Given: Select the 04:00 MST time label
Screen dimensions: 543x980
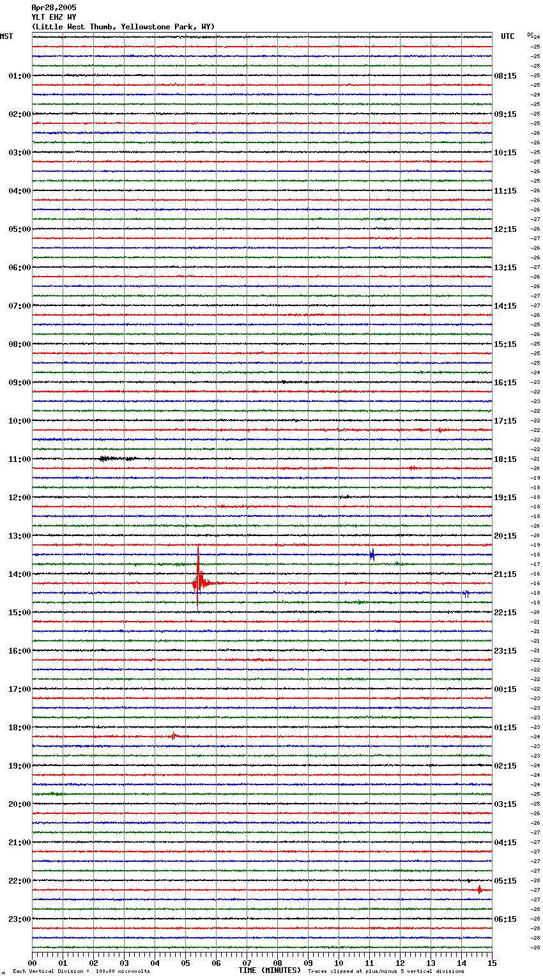Looking at the screenshot, I should [x=20, y=191].
